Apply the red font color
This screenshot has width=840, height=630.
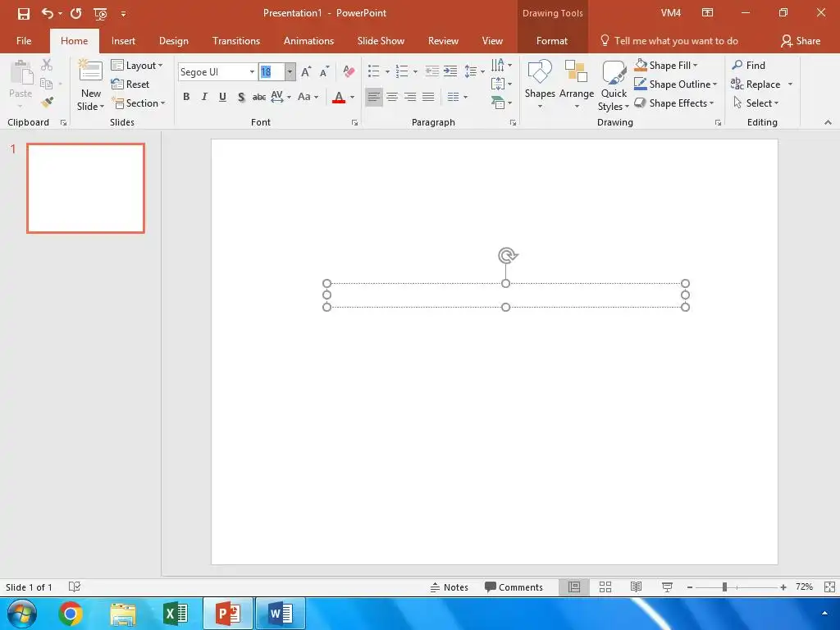click(339, 97)
